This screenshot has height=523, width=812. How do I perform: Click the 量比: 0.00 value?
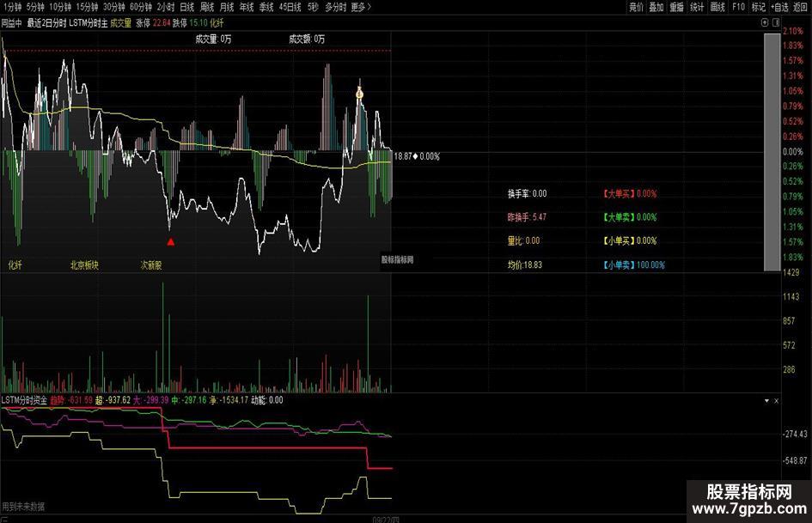pos(523,240)
